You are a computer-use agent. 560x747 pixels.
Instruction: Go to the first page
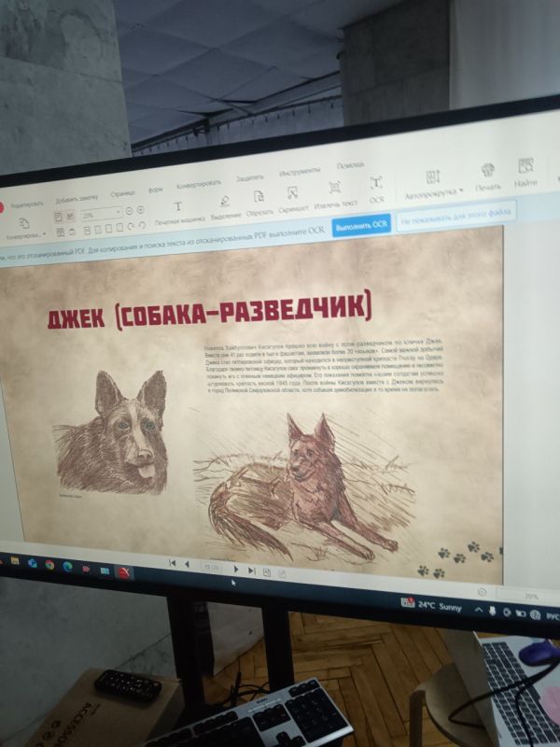tap(173, 563)
